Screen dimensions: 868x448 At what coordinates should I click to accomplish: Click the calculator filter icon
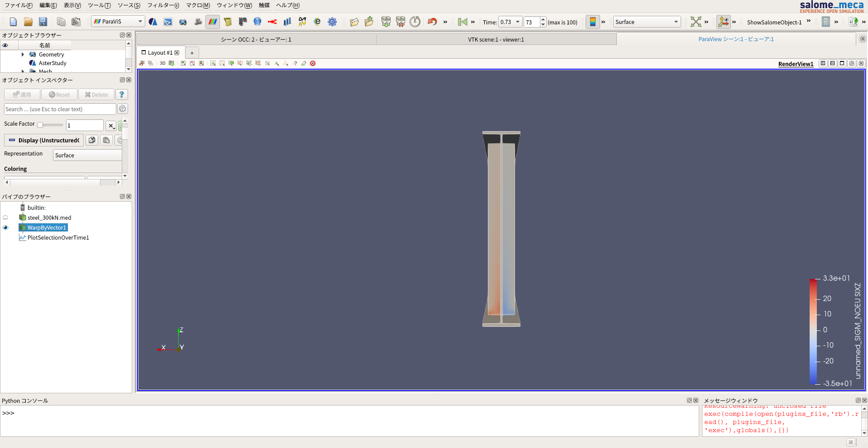(x=825, y=22)
